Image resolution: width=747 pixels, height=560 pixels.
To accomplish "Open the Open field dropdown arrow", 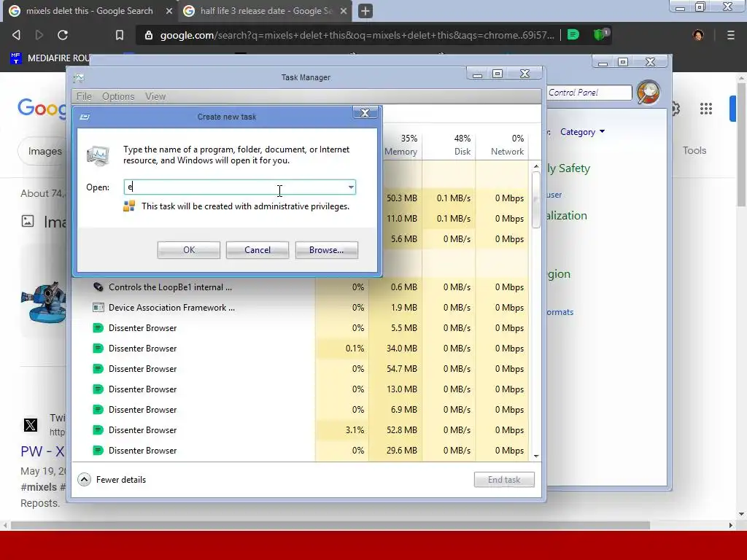I will [351, 187].
